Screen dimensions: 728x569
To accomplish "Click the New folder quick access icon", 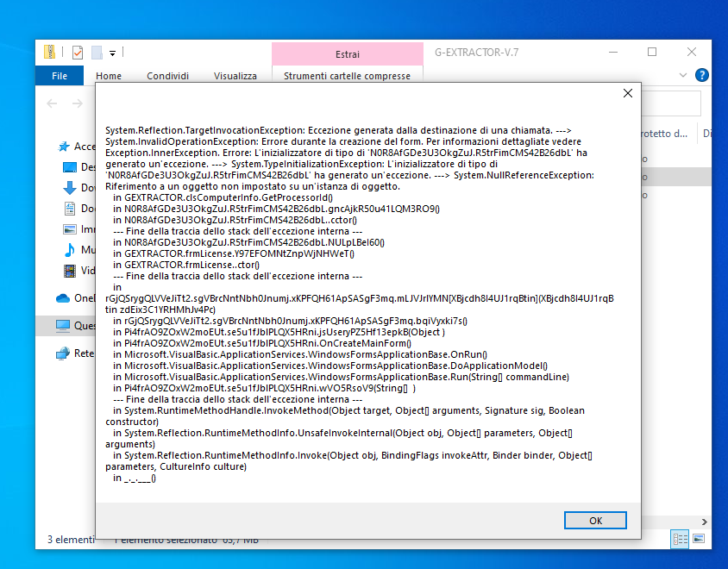I will (x=97, y=53).
